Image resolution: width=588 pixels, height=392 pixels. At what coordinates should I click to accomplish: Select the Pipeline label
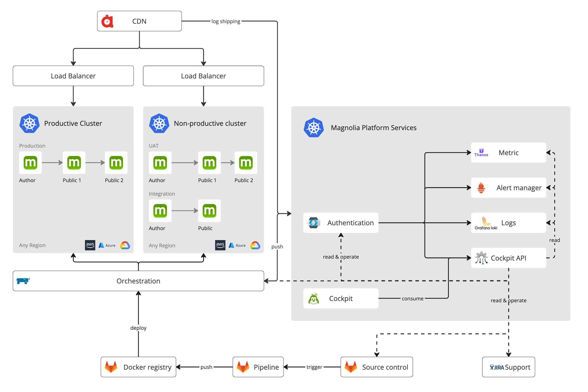266,367
